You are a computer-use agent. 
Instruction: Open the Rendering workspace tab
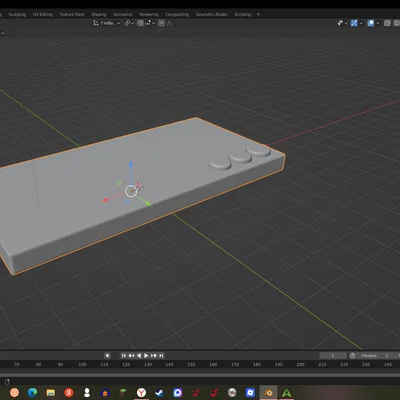149,14
